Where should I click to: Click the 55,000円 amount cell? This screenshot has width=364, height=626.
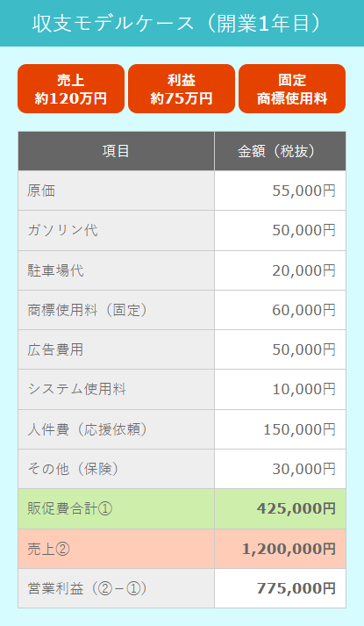(280, 191)
